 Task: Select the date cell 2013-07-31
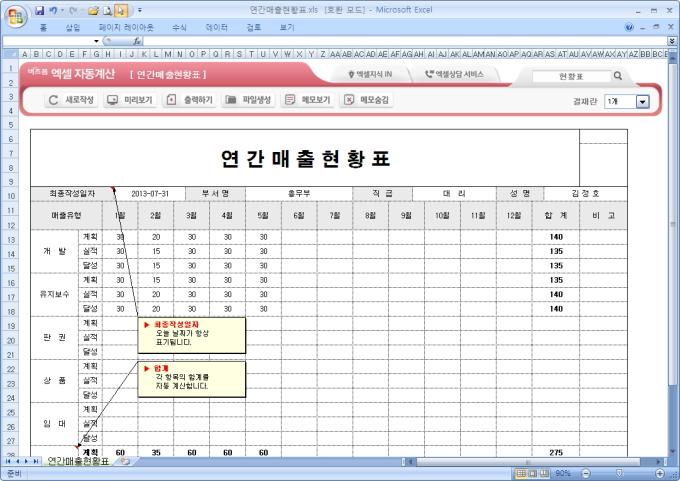pyautogui.click(x=150, y=193)
